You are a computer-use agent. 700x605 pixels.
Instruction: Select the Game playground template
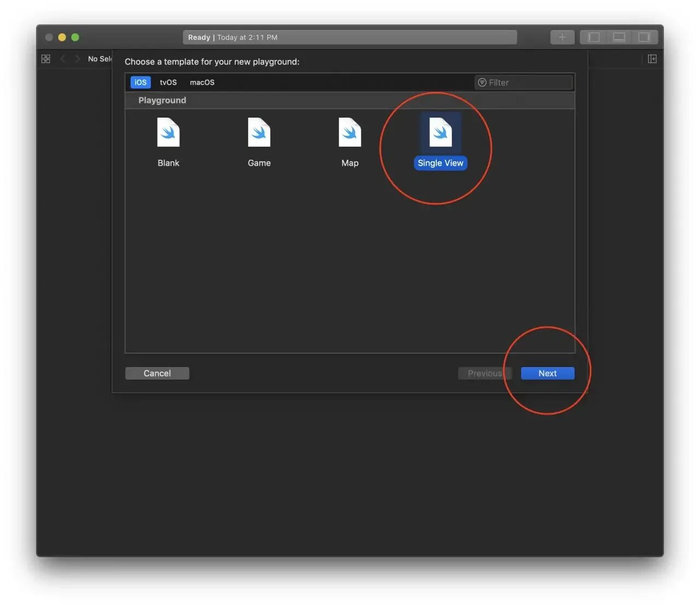259,143
